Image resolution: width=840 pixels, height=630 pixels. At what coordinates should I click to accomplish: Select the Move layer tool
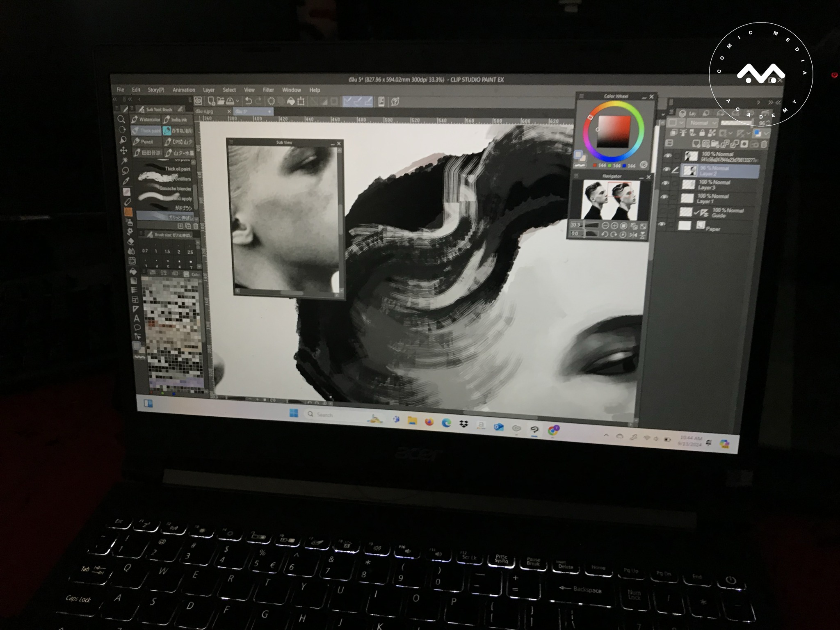coord(123,150)
